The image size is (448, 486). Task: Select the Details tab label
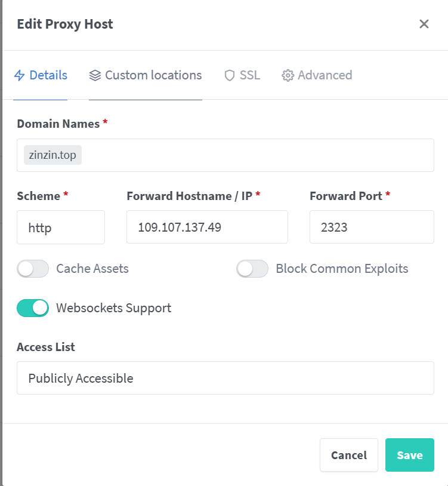point(48,75)
